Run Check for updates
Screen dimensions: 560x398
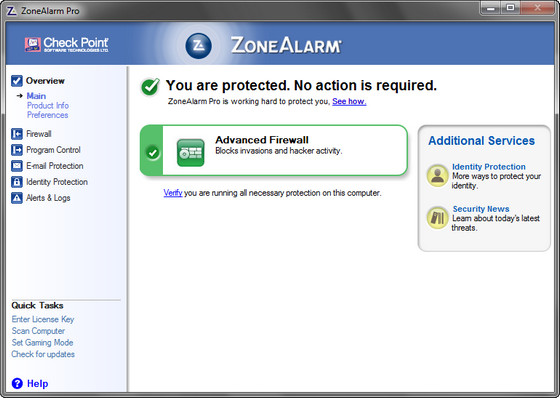coord(43,354)
